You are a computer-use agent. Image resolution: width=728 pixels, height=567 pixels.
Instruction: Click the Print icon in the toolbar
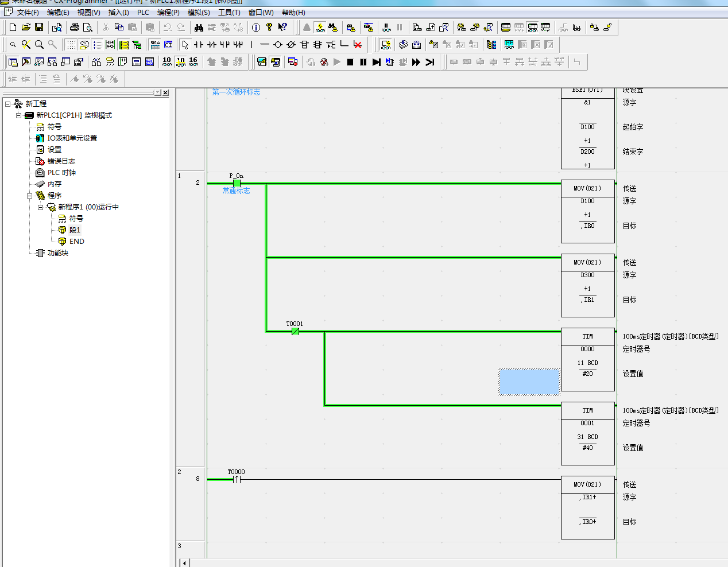[75, 27]
